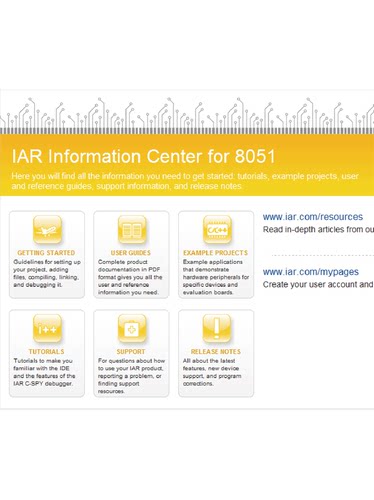Click the RELEASE NOTES heading
The image size is (374, 500).
click(x=216, y=352)
